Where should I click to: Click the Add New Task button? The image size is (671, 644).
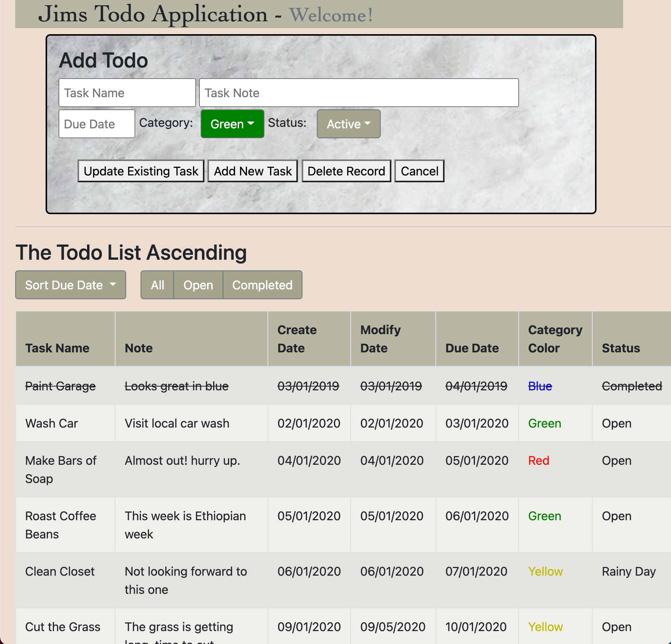point(252,171)
